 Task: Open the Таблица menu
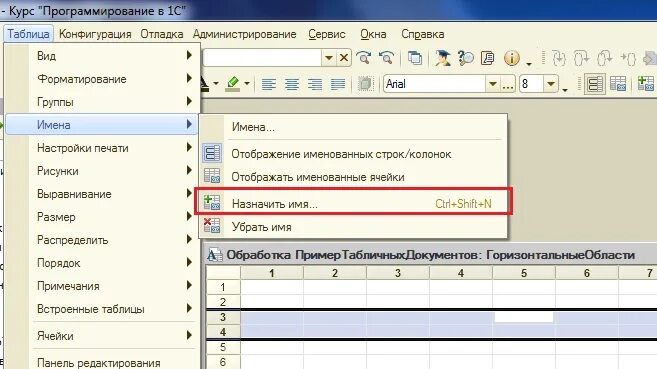[28, 34]
